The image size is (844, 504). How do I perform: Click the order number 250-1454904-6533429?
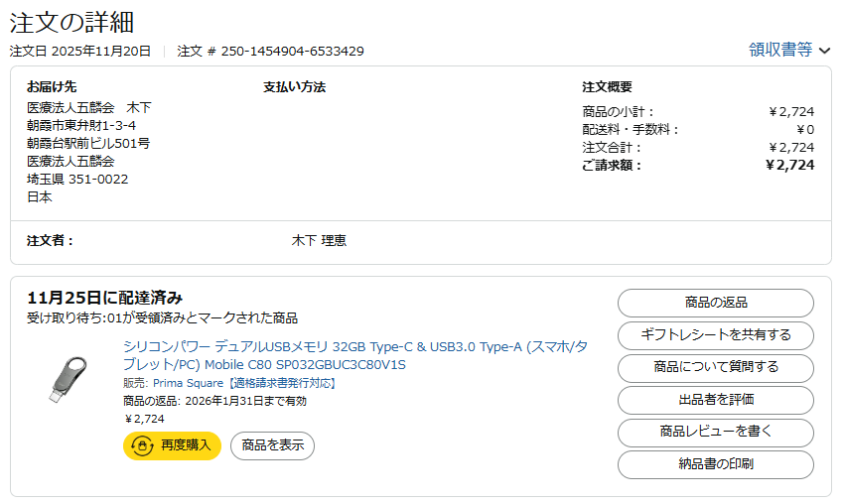[x=292, y=51]
